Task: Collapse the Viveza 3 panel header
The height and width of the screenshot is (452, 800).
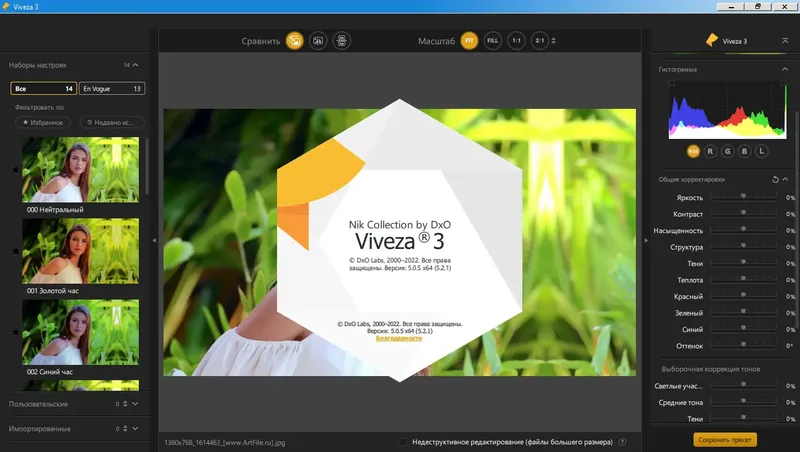Action: (x=785, y=41)
